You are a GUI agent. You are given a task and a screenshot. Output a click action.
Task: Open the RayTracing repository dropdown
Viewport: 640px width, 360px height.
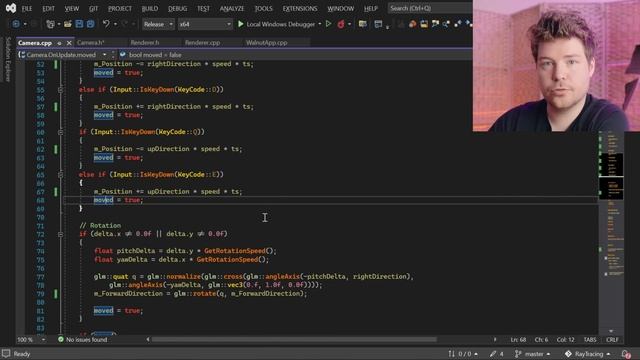coord(587,354)
